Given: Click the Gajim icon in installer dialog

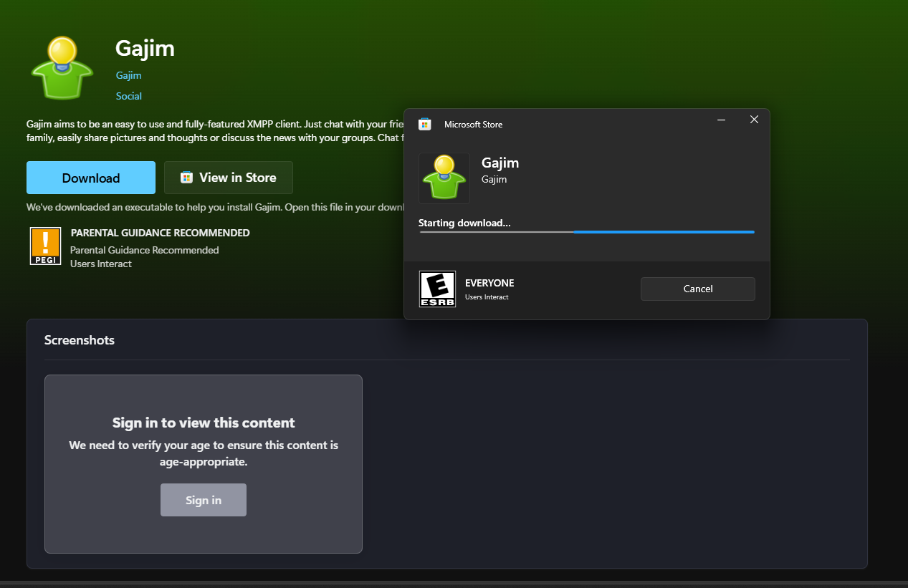Looking at the screenshot, I should pos(444,178).
